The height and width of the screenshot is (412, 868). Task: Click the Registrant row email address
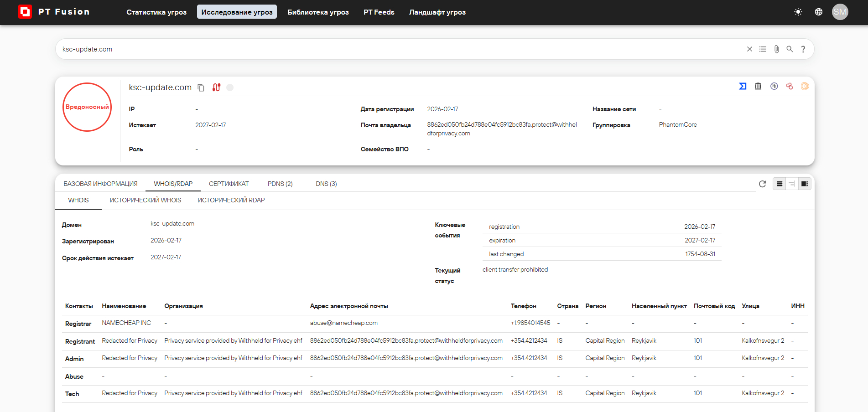click(406, 340)
